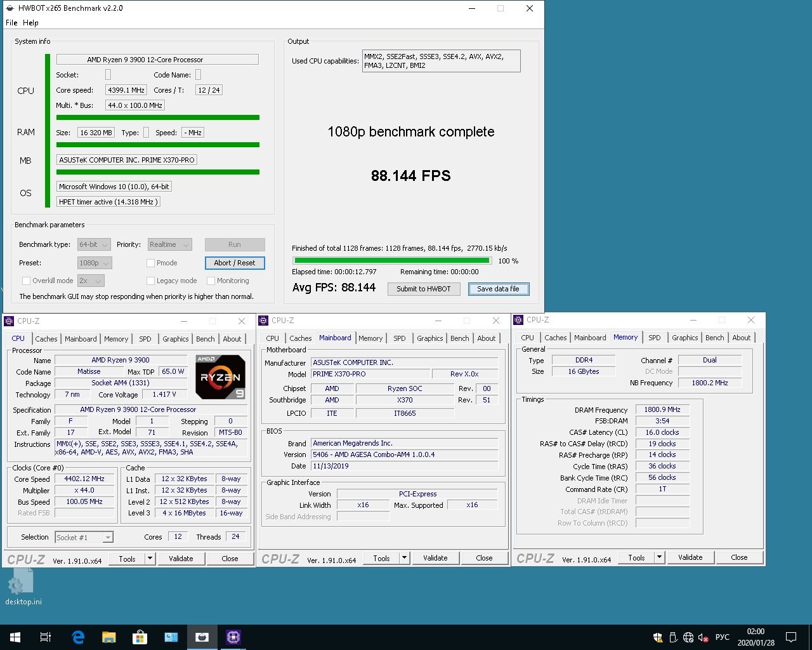Click the CPU-Z icon in the first CPU-Z window title bar
The image size is (812, 650).
click(x=9, y=321)
